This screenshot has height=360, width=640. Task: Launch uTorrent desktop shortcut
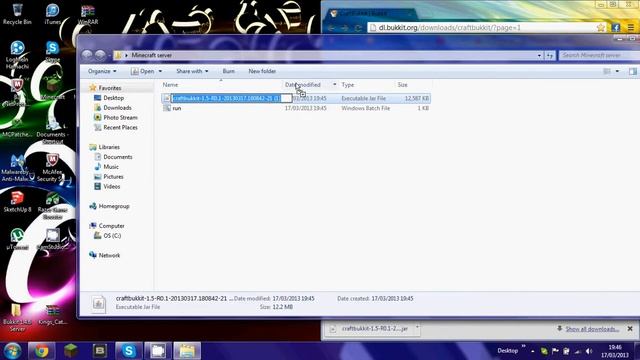click(x=17, y=239)
